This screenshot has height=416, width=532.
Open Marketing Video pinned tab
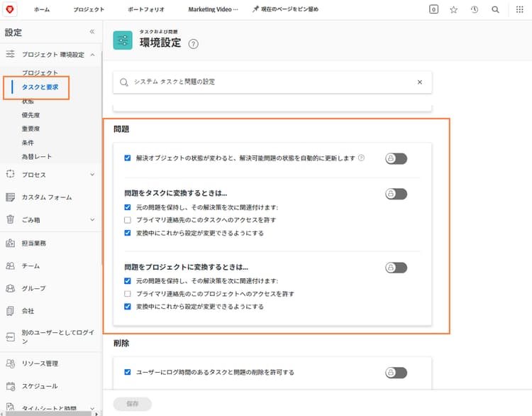coord(213,9)
